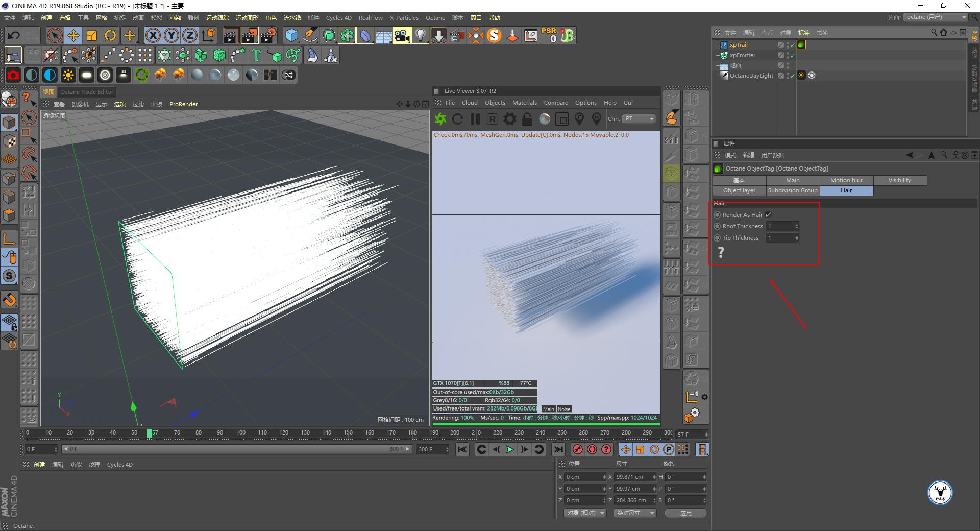The height and width of the screenshot is (531, 980).
Task: Open the Chn channel dropdown showing PT
Action: click(638, 119)
